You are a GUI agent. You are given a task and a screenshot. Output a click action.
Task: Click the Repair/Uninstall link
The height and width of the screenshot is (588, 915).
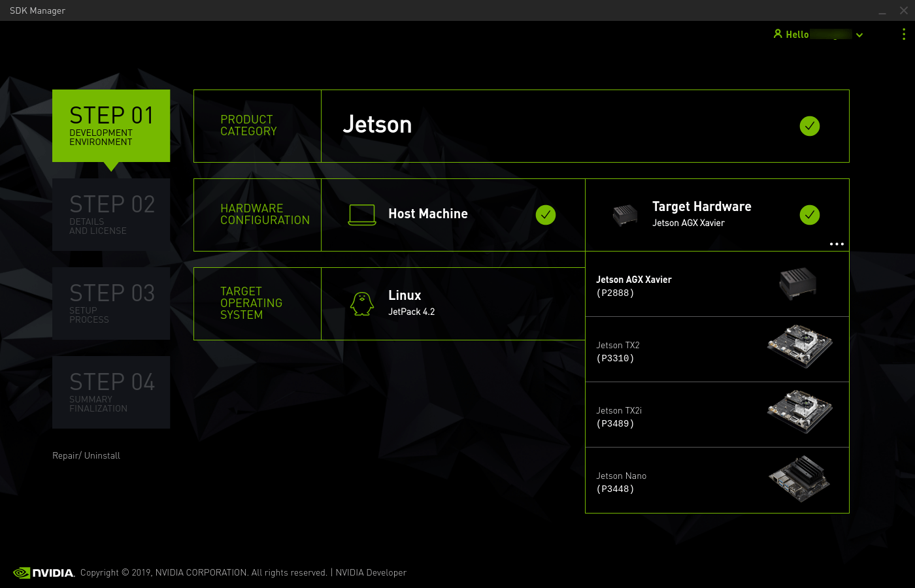click(86, 455)
